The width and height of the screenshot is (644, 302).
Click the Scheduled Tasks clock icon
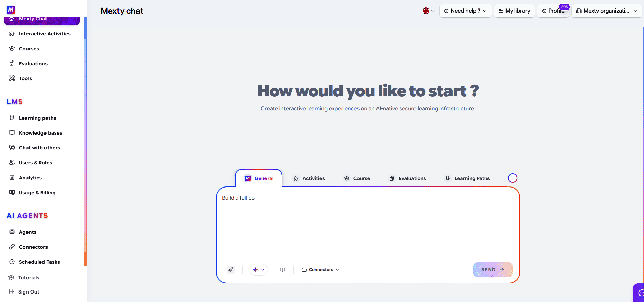(12, 262)
